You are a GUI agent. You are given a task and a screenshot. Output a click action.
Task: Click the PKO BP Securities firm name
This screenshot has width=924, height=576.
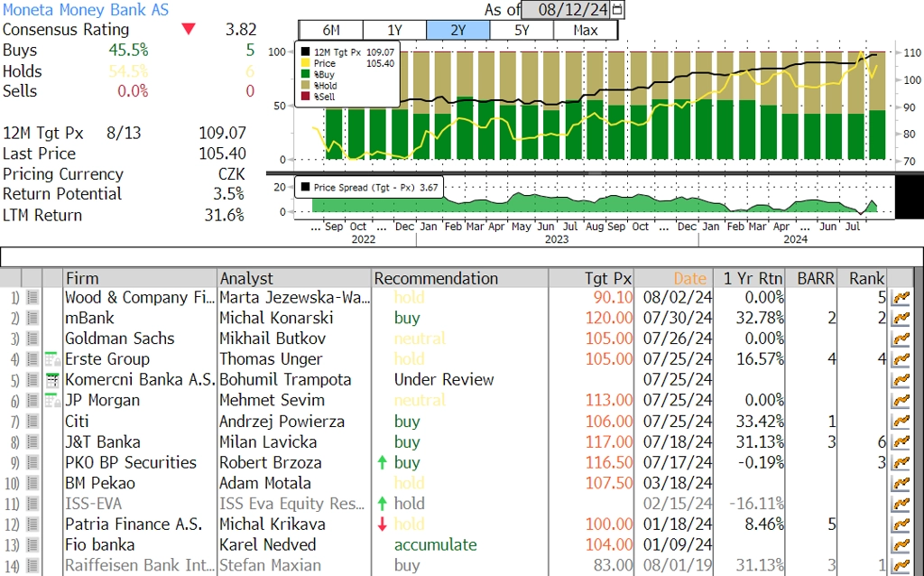[131, 463]
